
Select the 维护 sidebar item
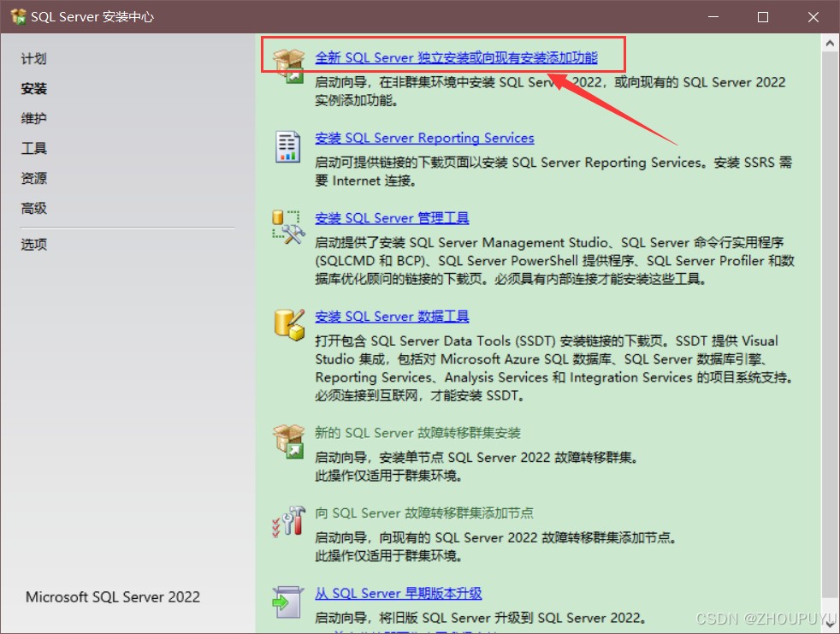(x=33, y=119)
